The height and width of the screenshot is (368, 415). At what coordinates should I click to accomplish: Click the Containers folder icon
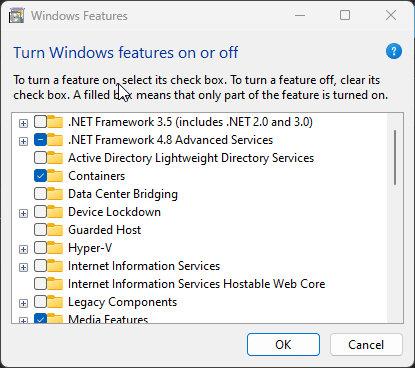click(x=55, y=176)
